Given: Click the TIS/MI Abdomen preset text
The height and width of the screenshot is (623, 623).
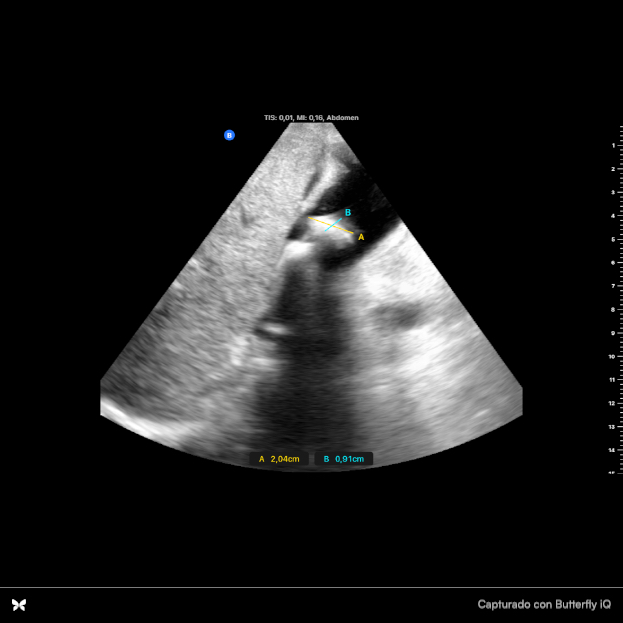Looking at the screenshot, I should (311, 118).
